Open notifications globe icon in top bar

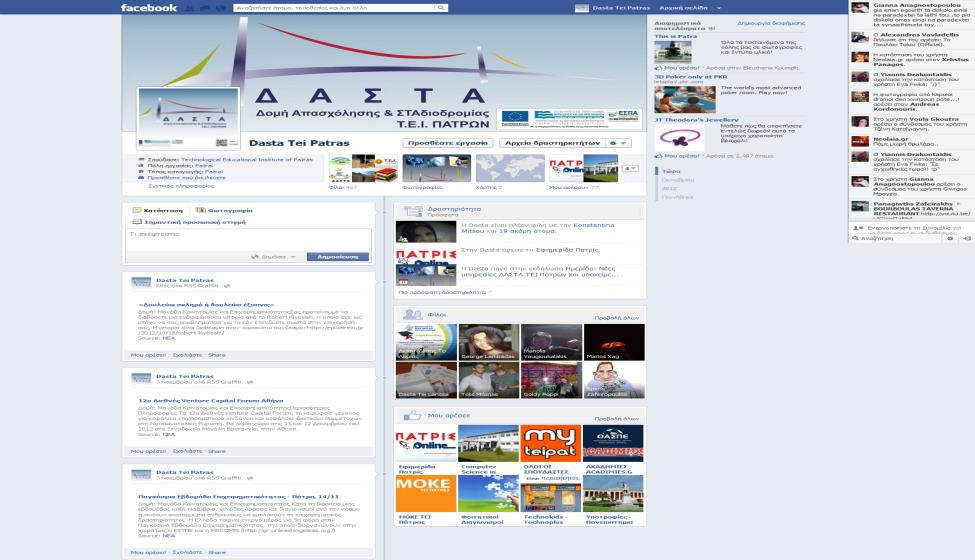click(x=220, y=8)
